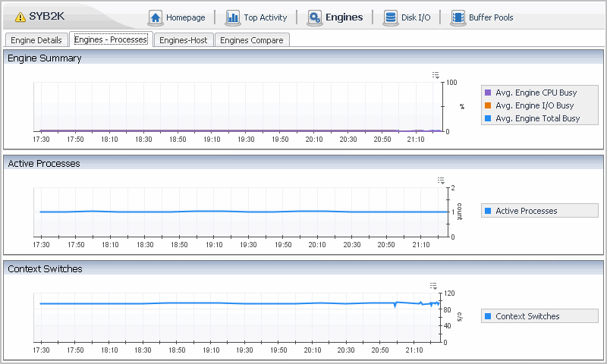Click the Disk I/O database icon
Image resolution: width=607 pixels, height=364 pixels.
click(x=391, y=17)
